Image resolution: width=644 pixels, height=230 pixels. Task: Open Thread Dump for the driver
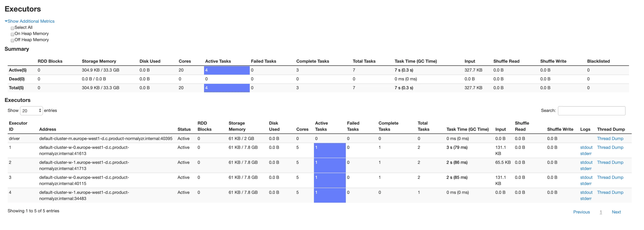tap(610, 139)
